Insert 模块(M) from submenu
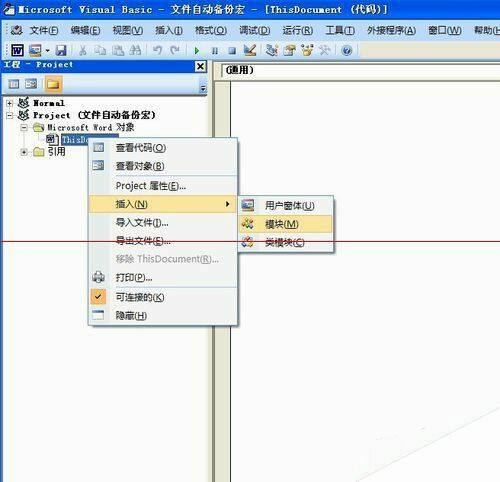Viewport: 500px width, 482px height. (286, 224)
